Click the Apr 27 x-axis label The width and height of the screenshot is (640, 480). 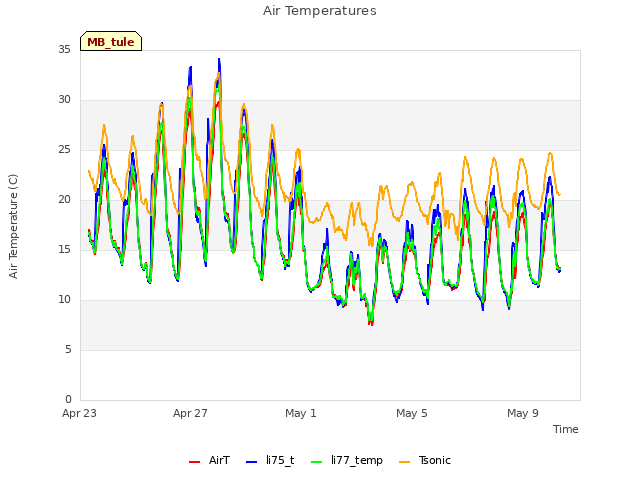pyautogui.click(x=190, y=413)
